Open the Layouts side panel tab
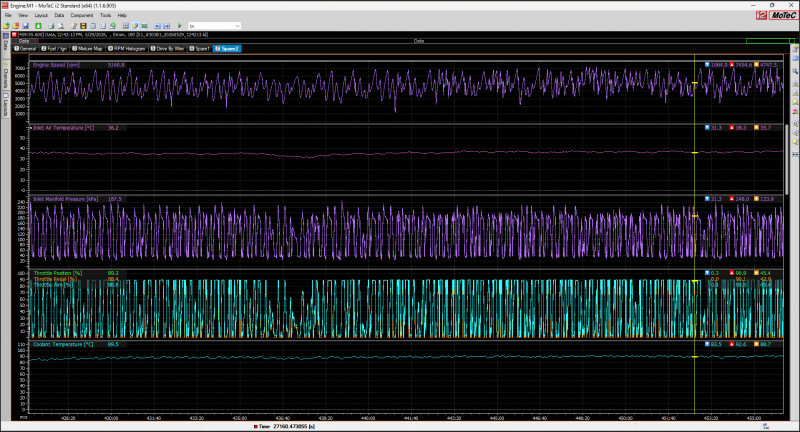Screen dimensions: 800x432 (6, 105)
